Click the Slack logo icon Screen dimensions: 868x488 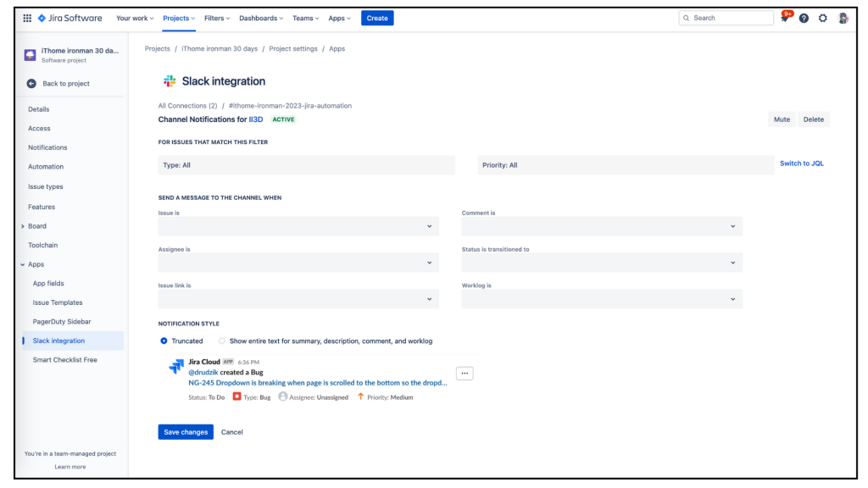point(170,81)
